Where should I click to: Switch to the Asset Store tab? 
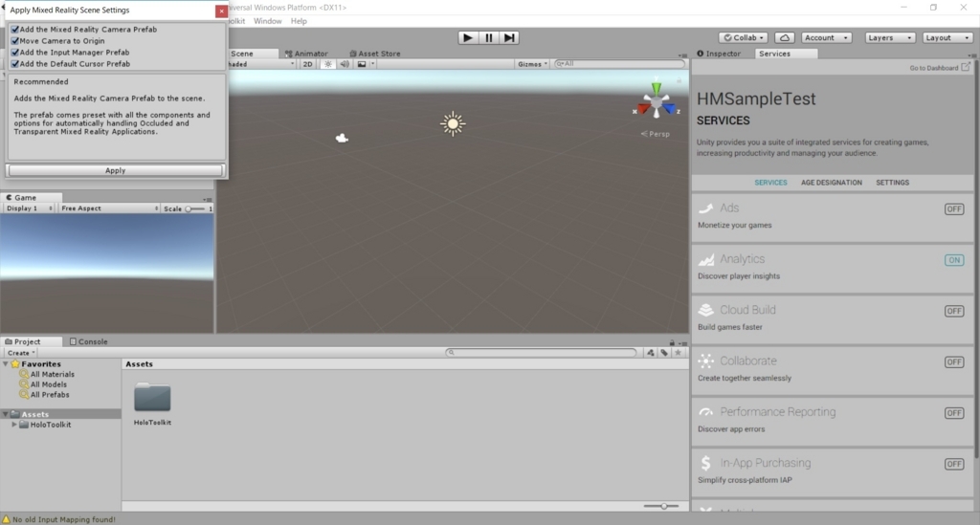point(375,54)
